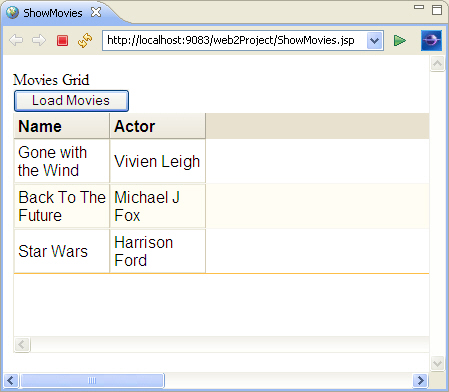This screenshot has width=449, height=392.
Task: Select the Harrison Ford cell
Action: 158,251
